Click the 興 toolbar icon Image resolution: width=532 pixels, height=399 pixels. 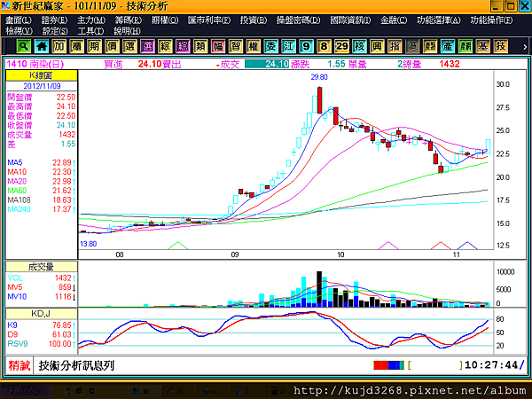click(377, 46)
